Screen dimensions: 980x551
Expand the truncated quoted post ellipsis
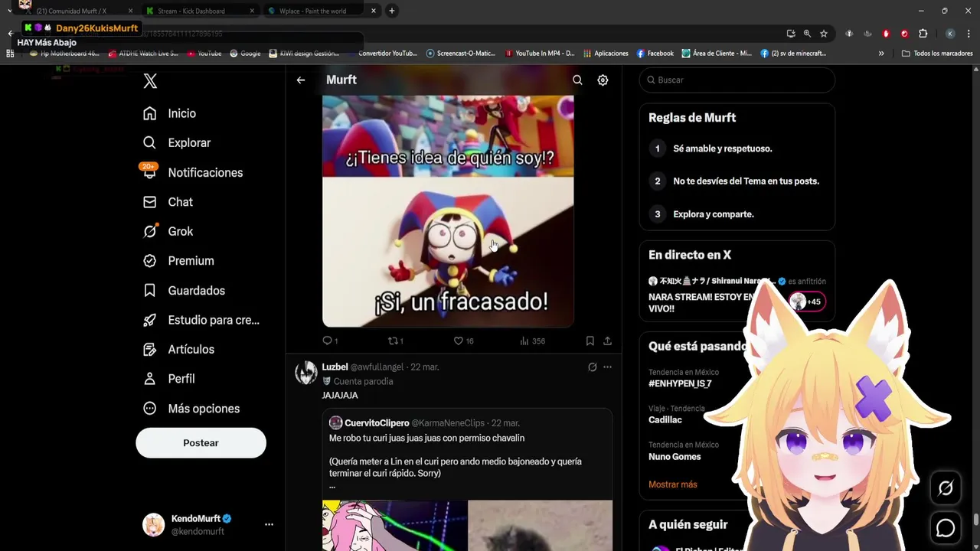click(x=332, y=486)
